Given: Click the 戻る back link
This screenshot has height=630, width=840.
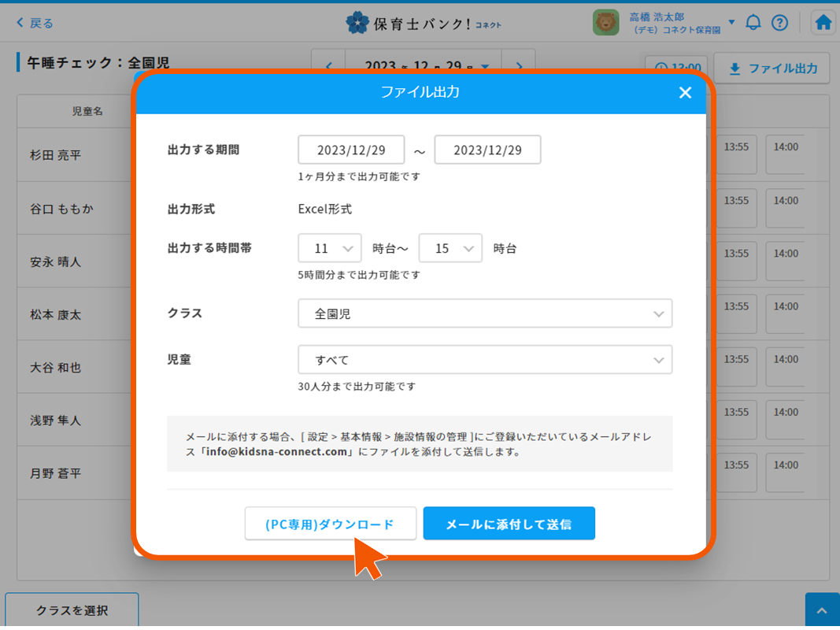Looking at the screenshot, I should 35,23.
